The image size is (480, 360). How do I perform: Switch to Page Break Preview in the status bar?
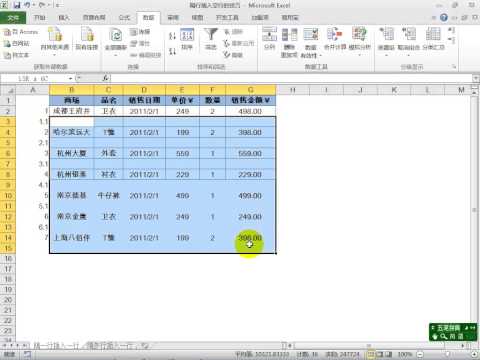(388, 354)
